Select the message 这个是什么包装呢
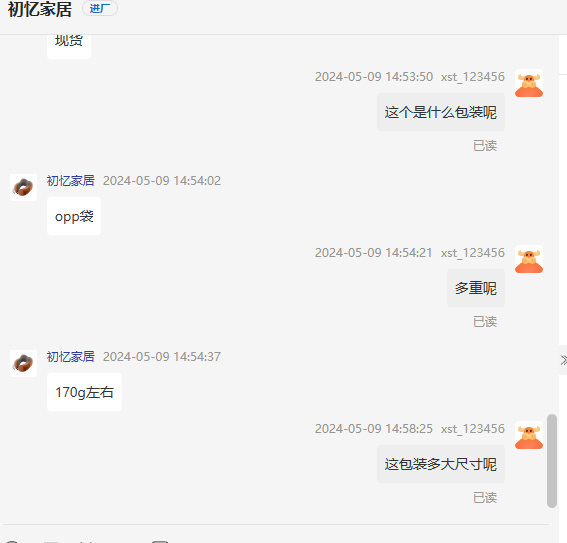 (440, 112)
